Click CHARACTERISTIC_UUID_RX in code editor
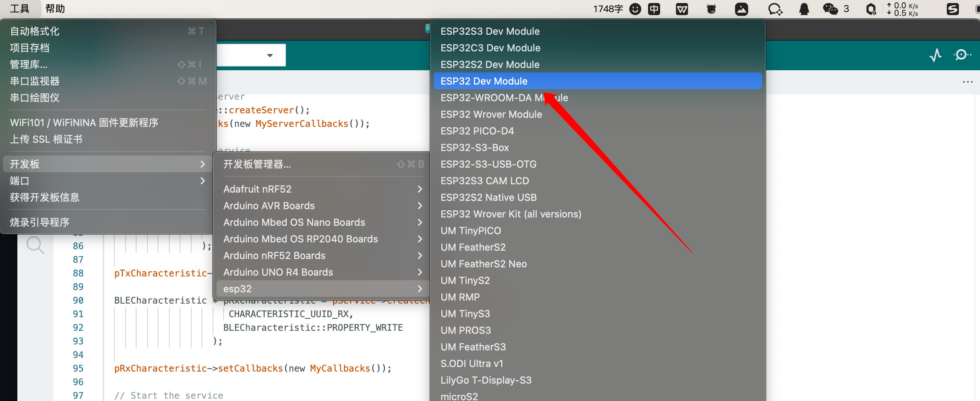Viewport: 980px width, 401px height. (288, 314)
